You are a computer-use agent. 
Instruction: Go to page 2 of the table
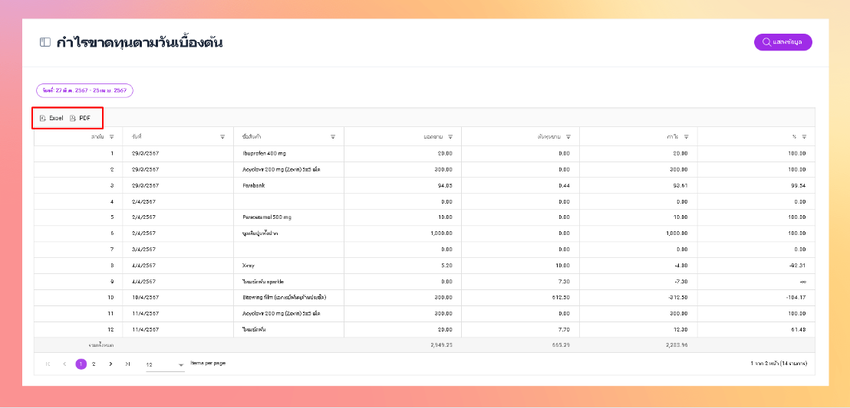[x=94, y=364]
